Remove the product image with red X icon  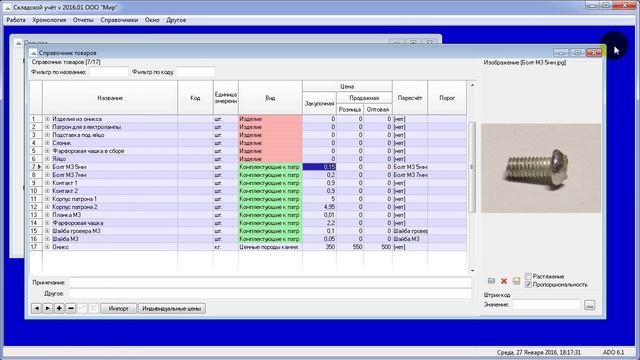(504, 281)
